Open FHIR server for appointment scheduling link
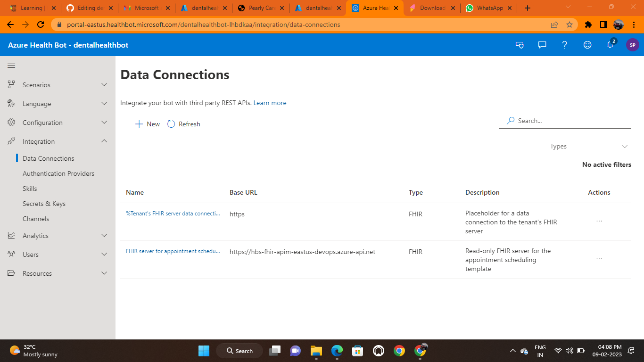Image resolution: width=644 pixels, height=362 pixels. click(173, 251)
